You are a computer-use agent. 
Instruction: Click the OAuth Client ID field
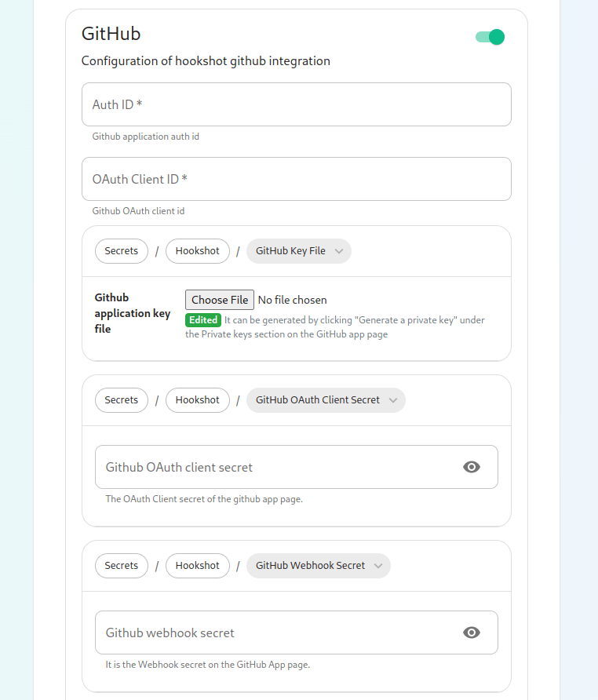[x=296, y=179]
